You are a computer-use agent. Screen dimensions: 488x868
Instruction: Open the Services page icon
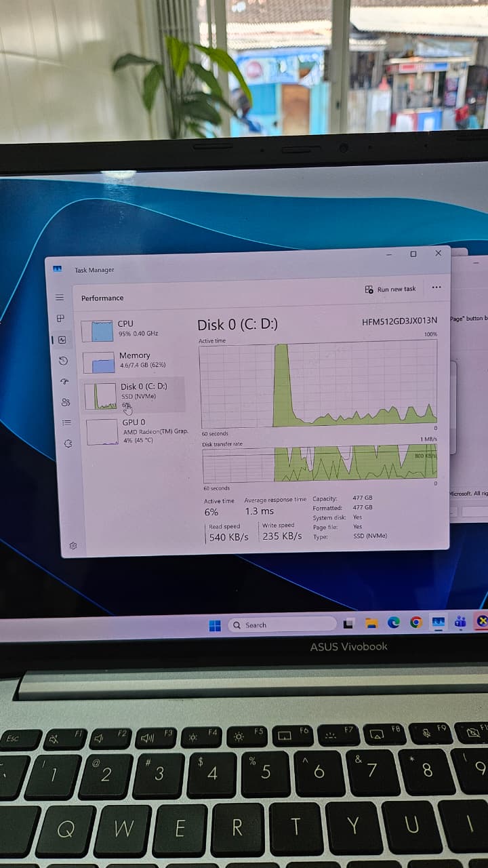(68, 443)
